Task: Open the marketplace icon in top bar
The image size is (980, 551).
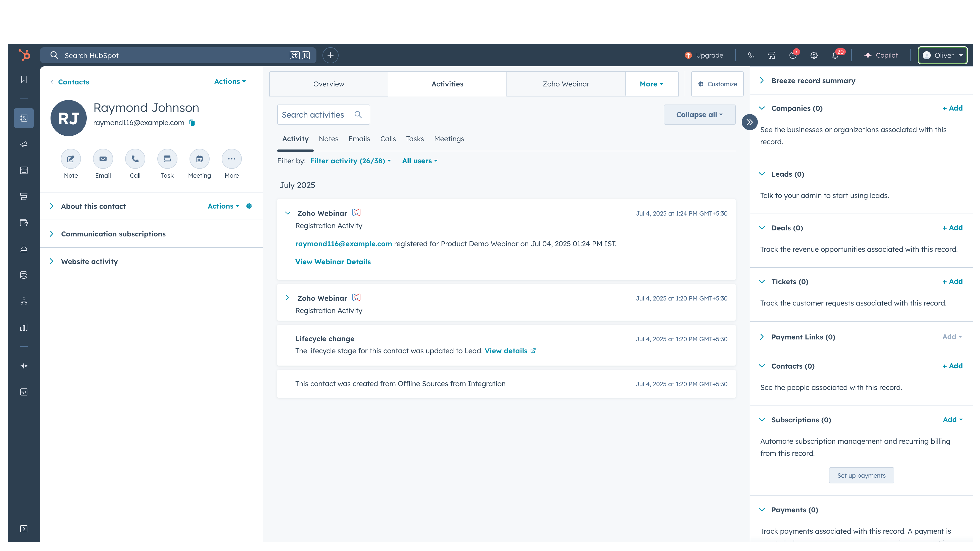Action: pyautogui.click(x=772, y=55)
